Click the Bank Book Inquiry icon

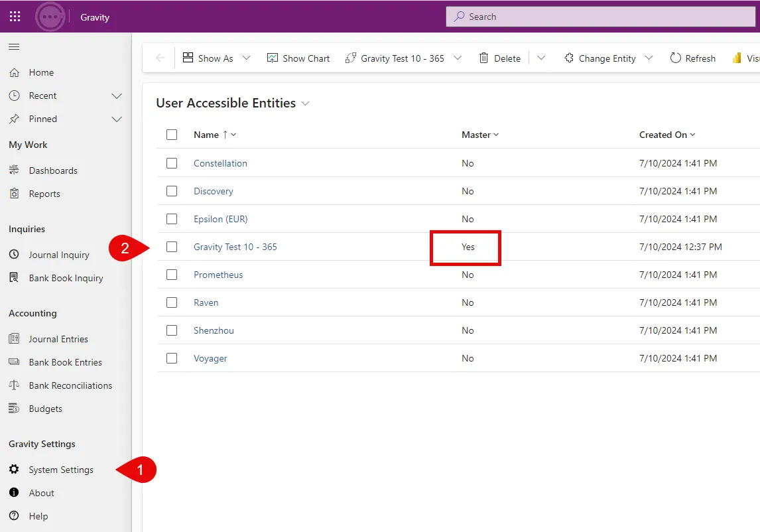click(15, 277)
